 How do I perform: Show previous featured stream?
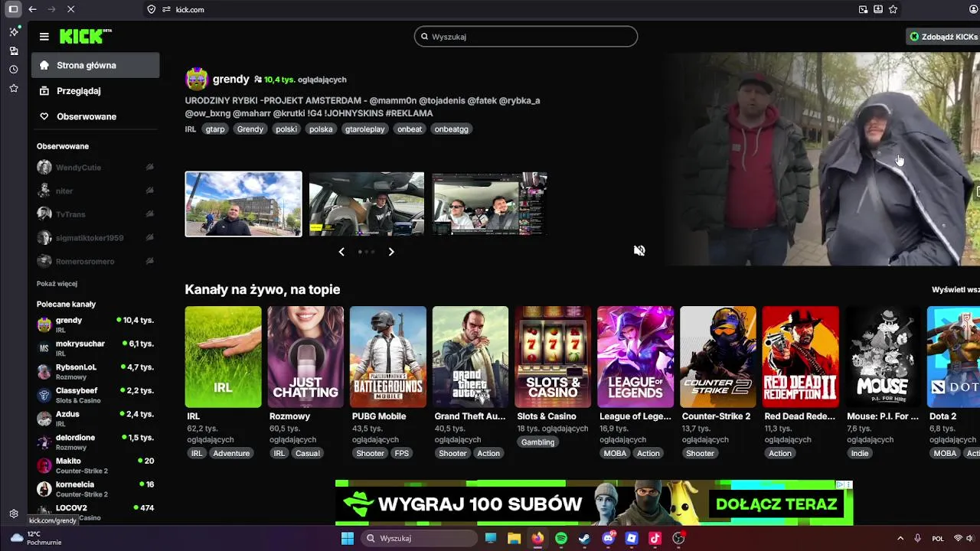341,252
